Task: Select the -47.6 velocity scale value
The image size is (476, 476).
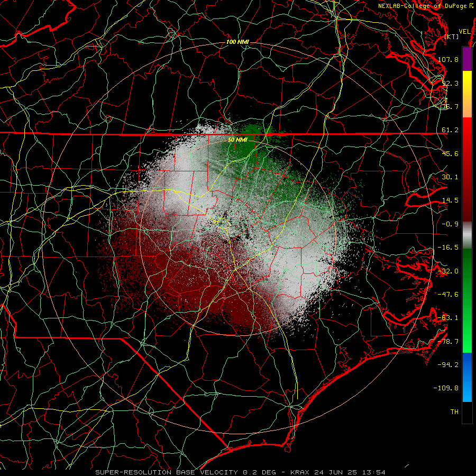Action: [448, 295]
